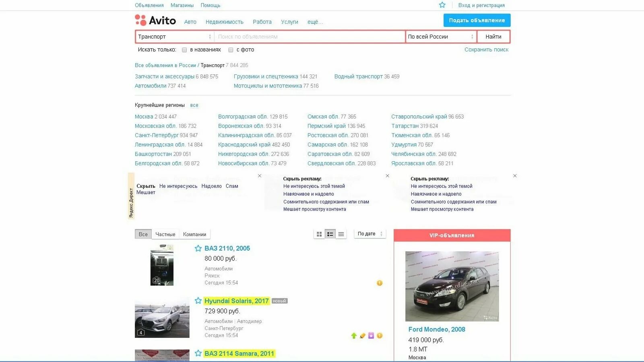Screen dimensions: 644x362
Task: Click 'Не интересуюсь' in left ad block
Action: pyautogui.click(x=178, y=186)
